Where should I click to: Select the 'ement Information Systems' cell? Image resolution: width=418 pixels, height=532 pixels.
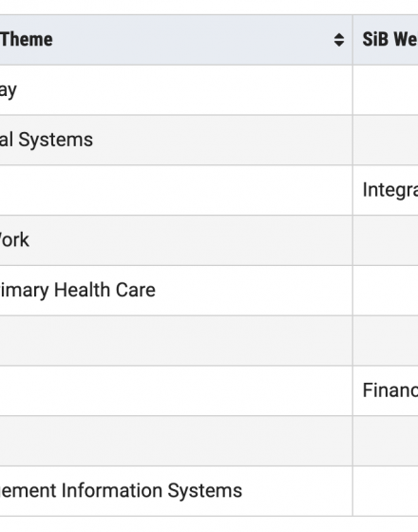(x=176, y=491)
